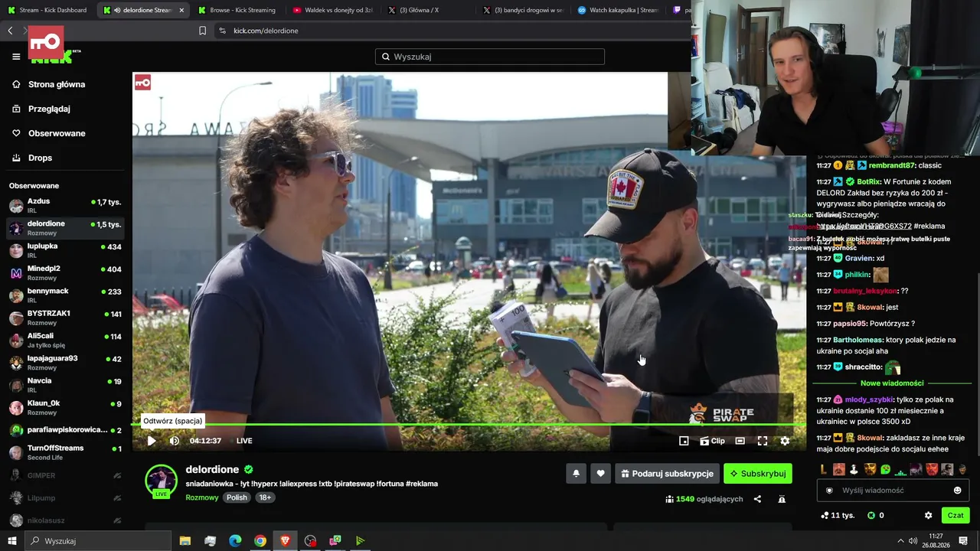Screen dimensions: 980x551
Task: Open Google Chrome from the taskbar
Action: click(x=260, y=541)
